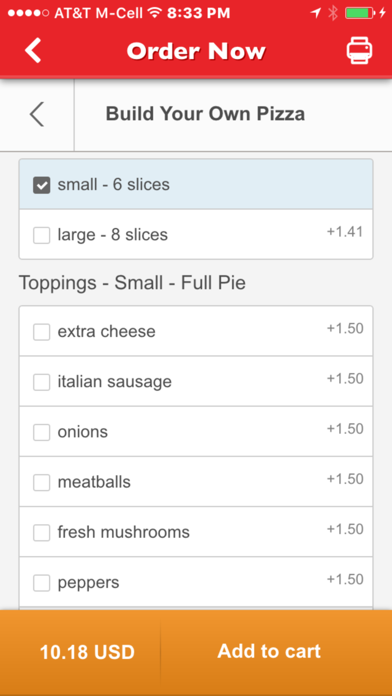Tap the Order Now header title
Image resolution: width=392 pixels, height=696 pixels.
click(196, 51)
